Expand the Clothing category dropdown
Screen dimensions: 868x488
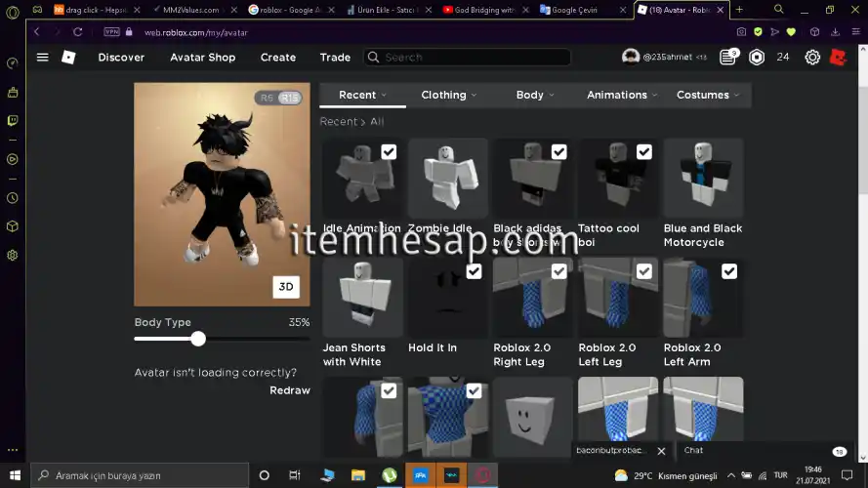448,95
